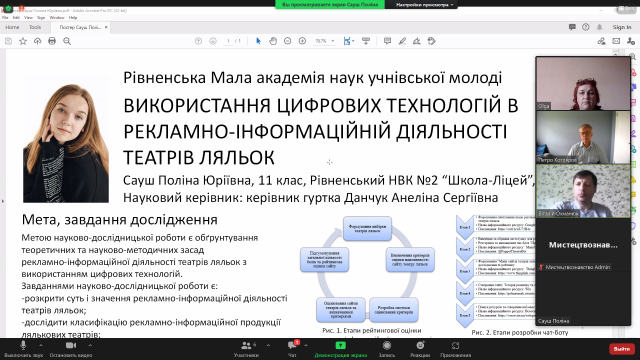The height and width of the screenshot is (360, 640).
Task: Open the view settings dropdown at top
Action: (x=424, y=4)
